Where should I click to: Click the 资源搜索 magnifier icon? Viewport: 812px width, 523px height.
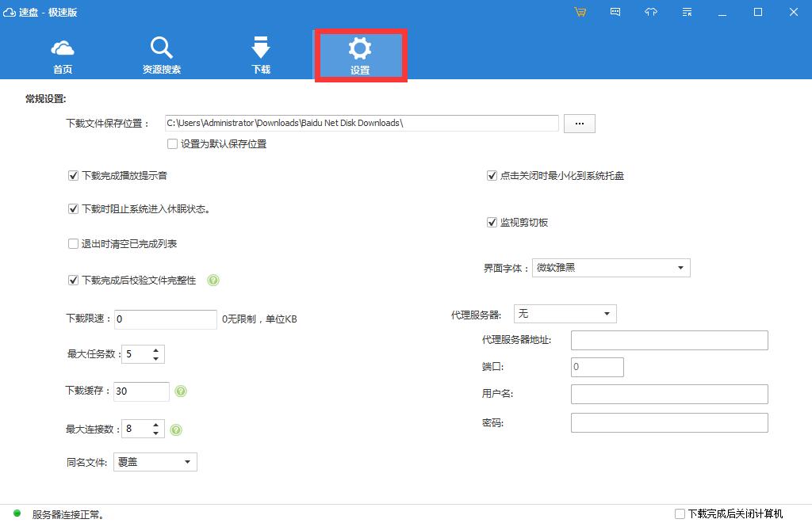coord(161,48)
